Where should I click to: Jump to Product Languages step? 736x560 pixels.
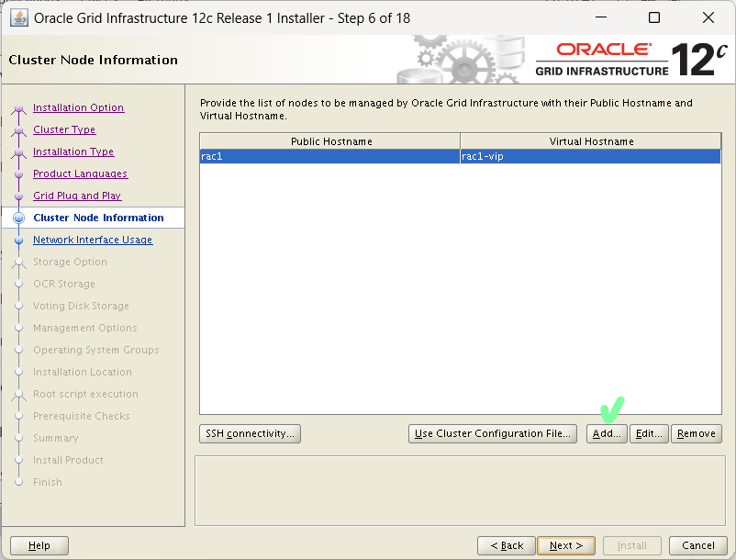(80, 174)
